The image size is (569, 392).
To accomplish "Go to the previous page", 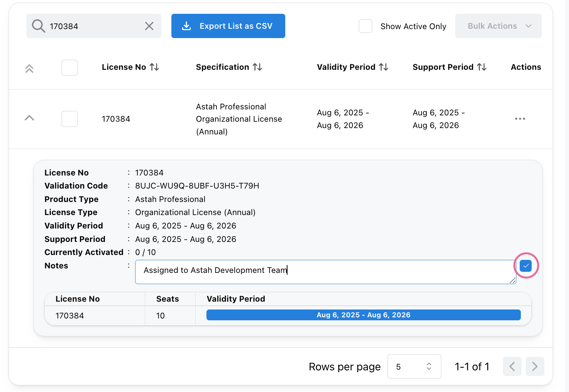I will click(x=512, y=367).
